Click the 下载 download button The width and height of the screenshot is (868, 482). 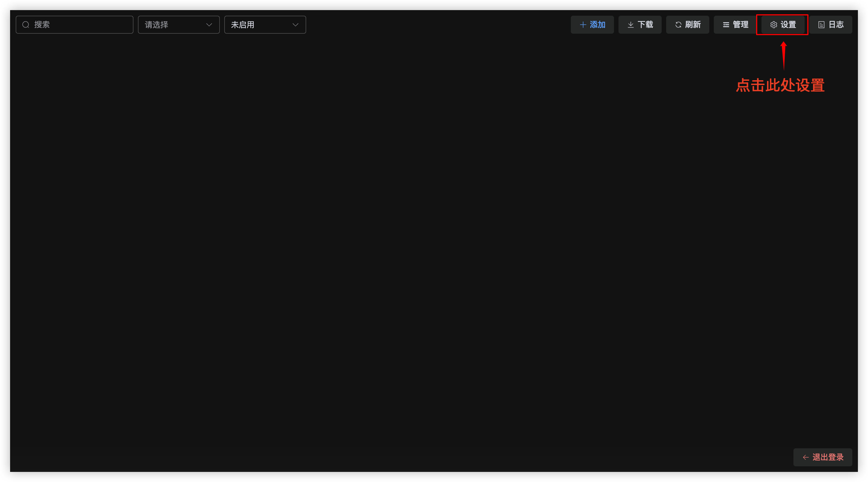click(x=640, y=25)
